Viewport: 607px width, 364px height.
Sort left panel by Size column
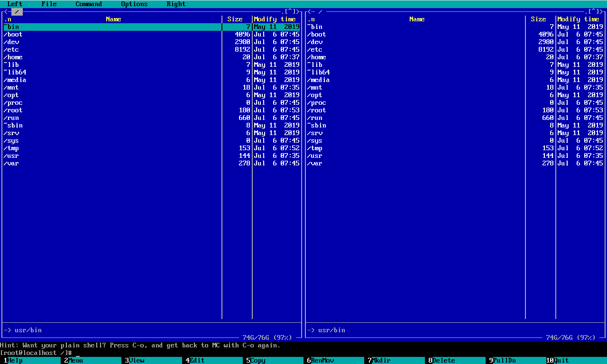click(235, 19)
